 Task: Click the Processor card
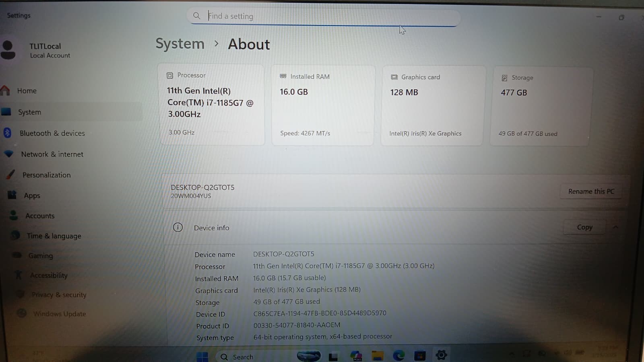(x=212, y=104)
